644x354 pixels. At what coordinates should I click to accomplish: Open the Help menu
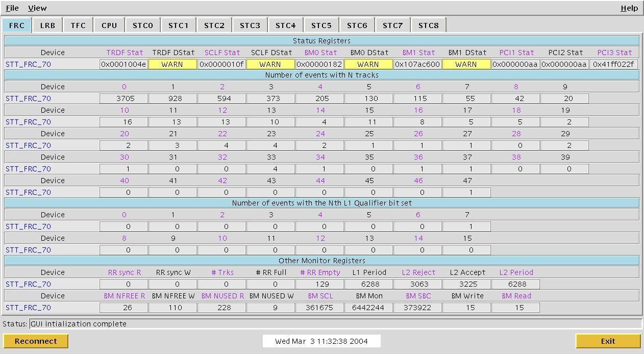629,8
